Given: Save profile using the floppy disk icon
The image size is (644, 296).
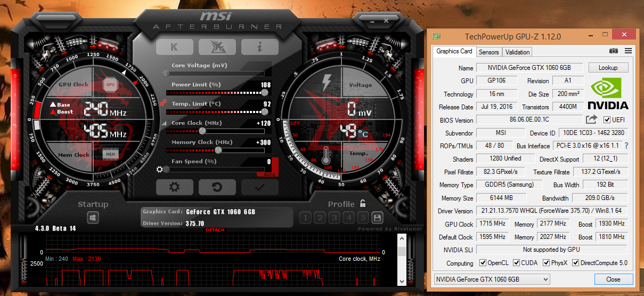Looking at the screenshot, I should click(377, 218).
